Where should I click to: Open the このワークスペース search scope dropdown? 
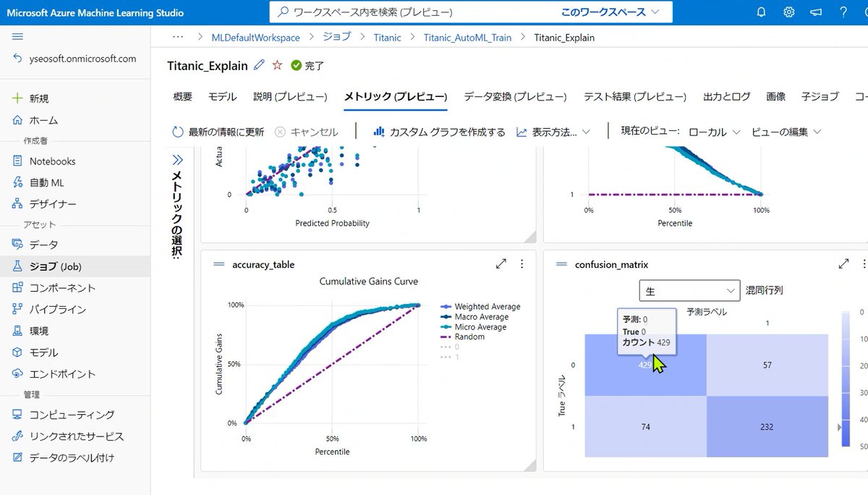coord(611,12)
